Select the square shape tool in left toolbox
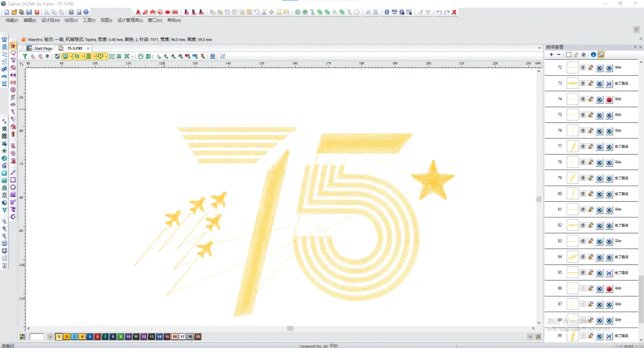The image size is (644, 348). tap(13, 180)
